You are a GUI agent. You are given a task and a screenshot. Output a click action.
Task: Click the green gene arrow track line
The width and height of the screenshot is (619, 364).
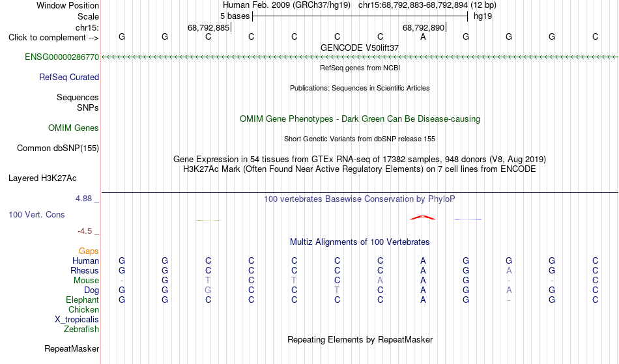point(360,57)
